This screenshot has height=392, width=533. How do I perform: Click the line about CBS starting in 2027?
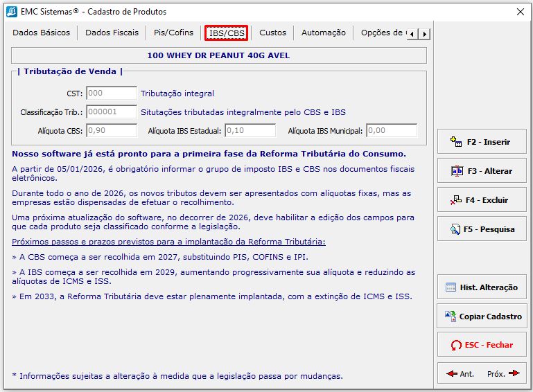160,257
